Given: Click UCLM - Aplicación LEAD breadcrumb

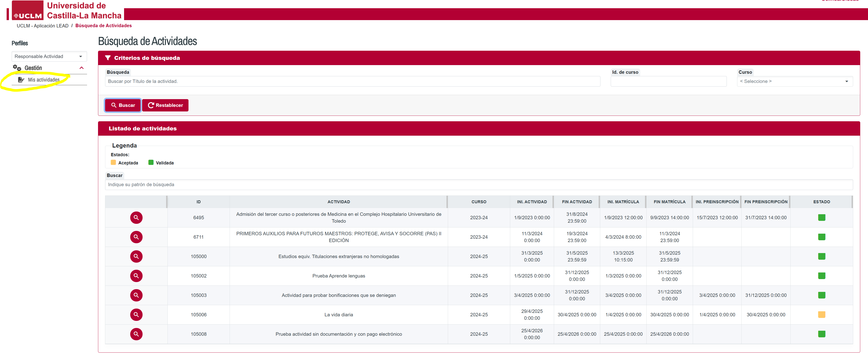Looking at the screenshot, I should (x=42, y=26).
